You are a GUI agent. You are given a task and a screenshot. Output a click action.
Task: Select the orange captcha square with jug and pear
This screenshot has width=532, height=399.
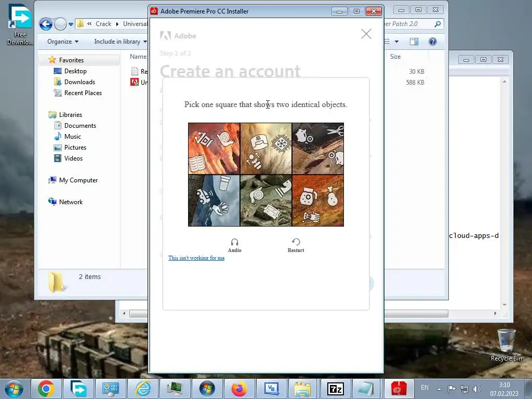[x=318, y=201]
